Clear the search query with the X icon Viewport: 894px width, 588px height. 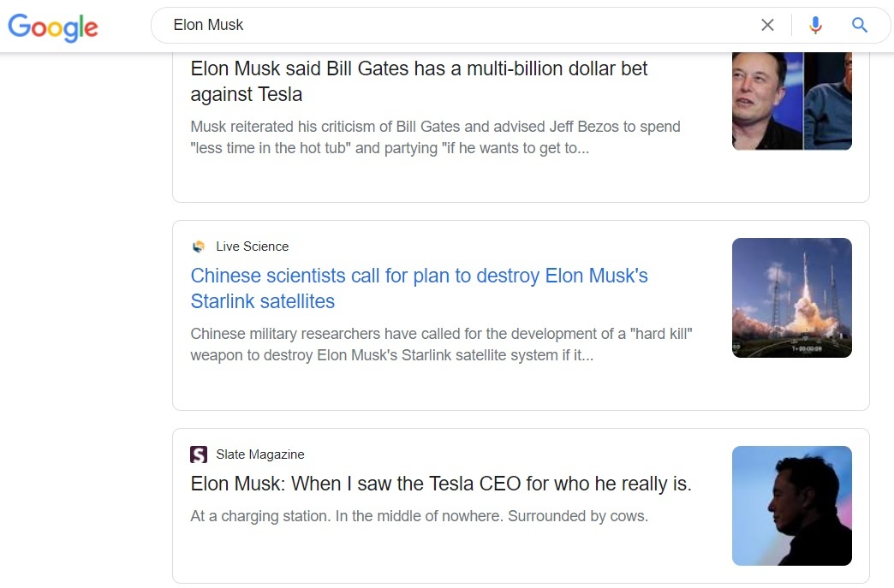click(768, 25)
